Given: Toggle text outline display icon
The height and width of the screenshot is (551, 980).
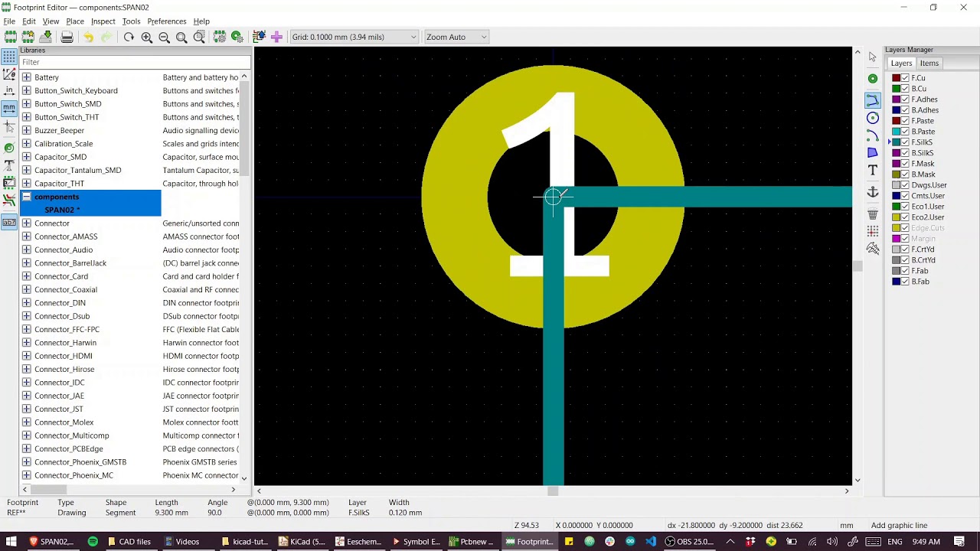Looking at the screenshot, I should tap(9, 165).
